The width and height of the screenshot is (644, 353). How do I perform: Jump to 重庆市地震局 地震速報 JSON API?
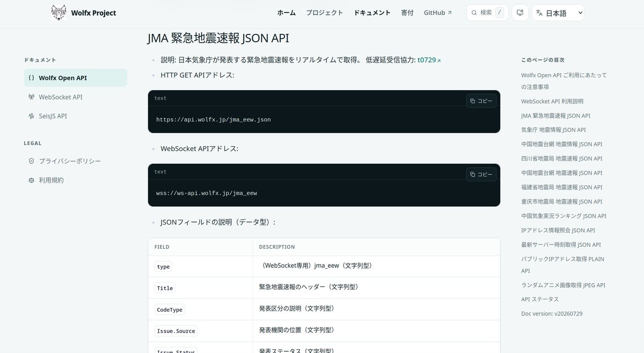(562, 201)
